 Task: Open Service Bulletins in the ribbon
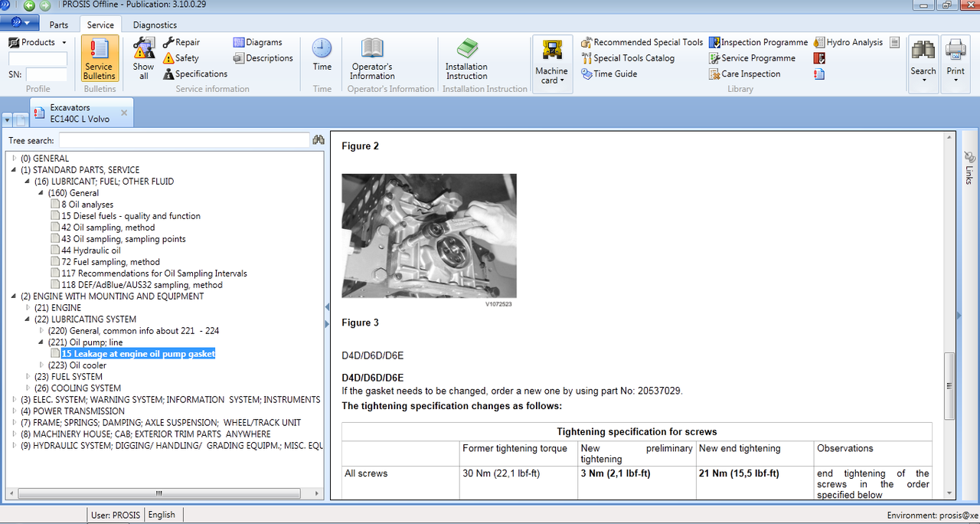click(x=100, y=58)
